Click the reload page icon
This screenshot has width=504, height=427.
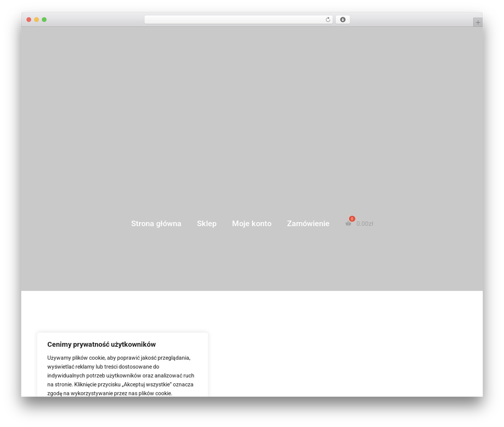coord(328,20)
